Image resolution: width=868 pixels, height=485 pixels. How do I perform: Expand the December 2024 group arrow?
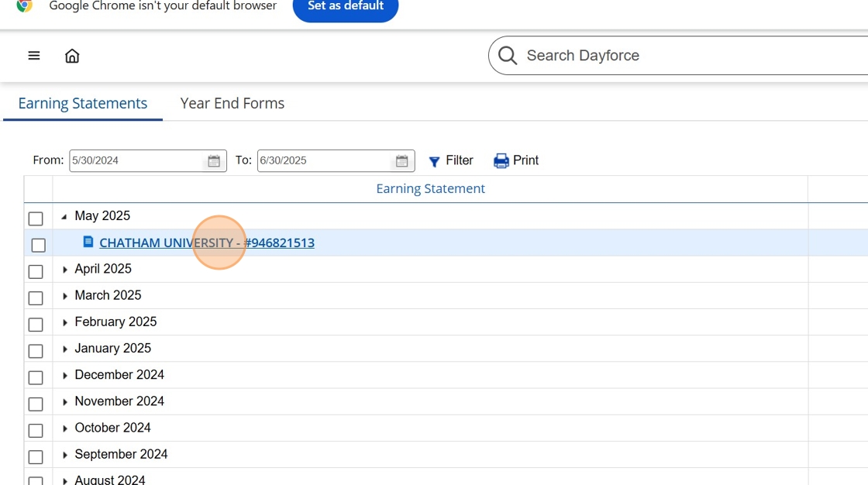65,376
